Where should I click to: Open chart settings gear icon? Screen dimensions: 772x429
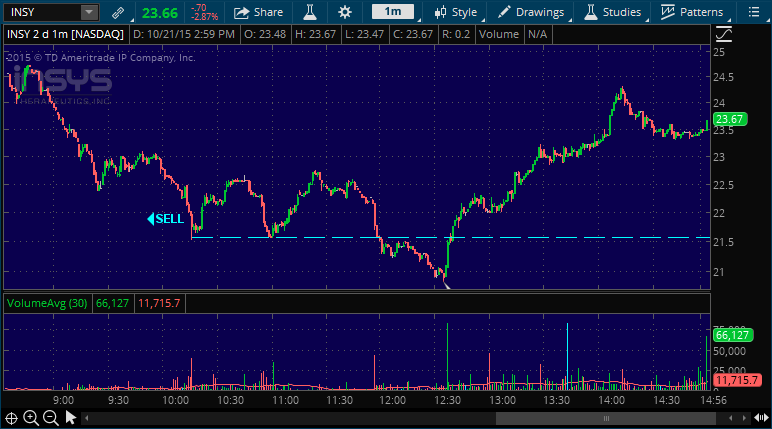345,12
